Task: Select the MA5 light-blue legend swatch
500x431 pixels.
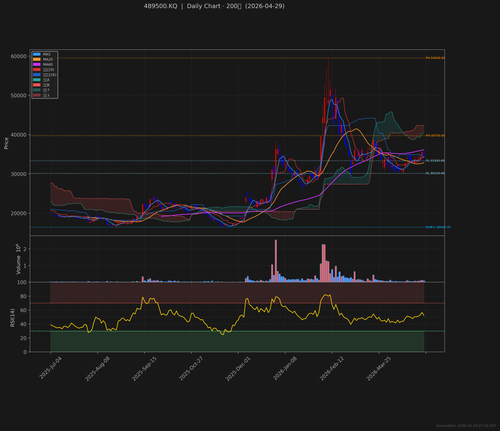Action: click(37, 54)
